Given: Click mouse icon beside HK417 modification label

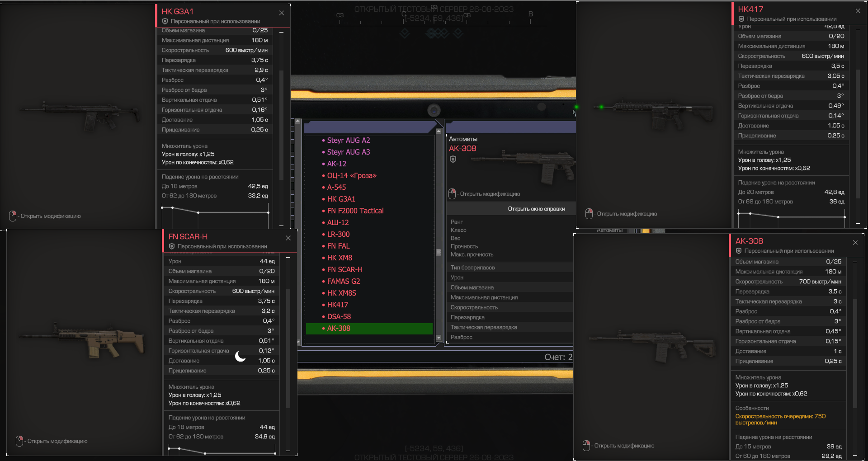Looking at the screenshot, I should (x=589, y=214).
